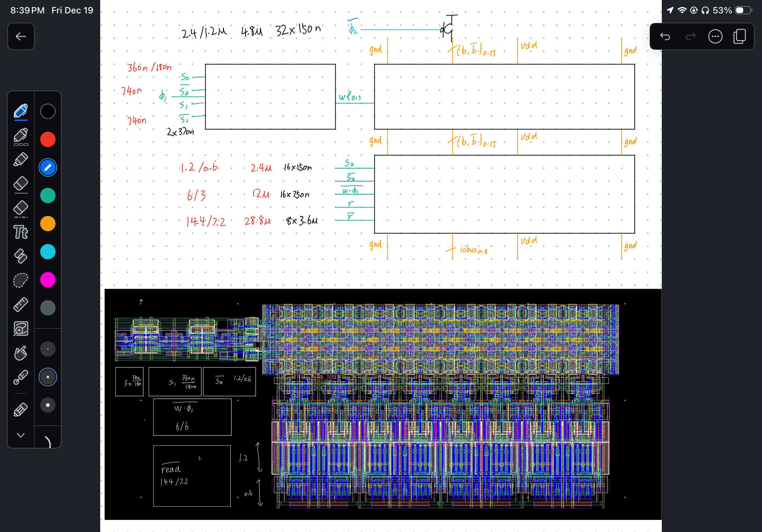Select the hand pointer tool
Viewport: 762px width, 532px height.
click(20, 353)
